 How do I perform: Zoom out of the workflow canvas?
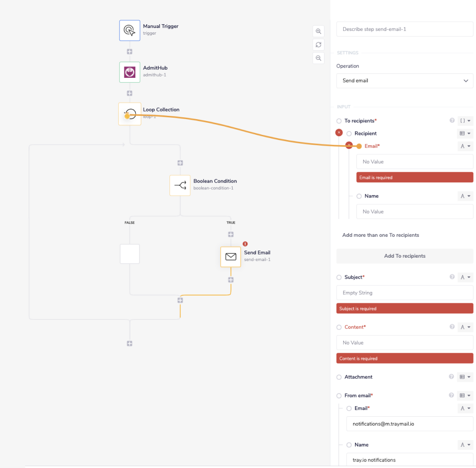pos(318,58)
